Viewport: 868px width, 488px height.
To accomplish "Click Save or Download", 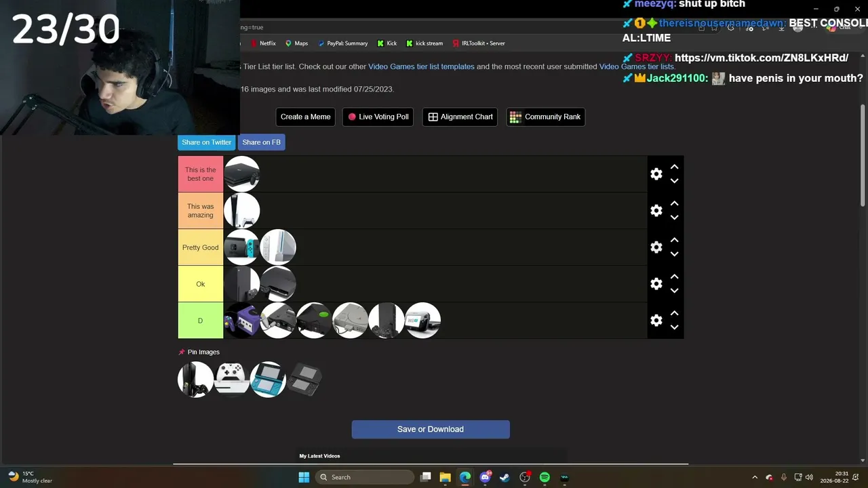I will [431, 429].
